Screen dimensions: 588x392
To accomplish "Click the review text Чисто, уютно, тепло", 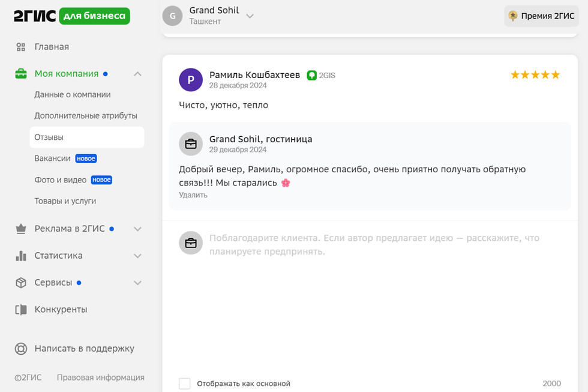I will click(223, 105).
